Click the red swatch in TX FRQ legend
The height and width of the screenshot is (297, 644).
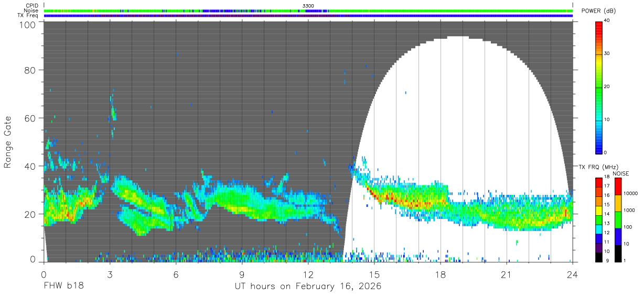pyautogui.click(x=599, y=183)
